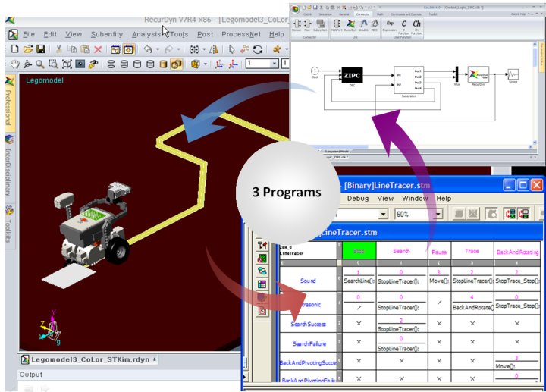The image size is (546, 392).
Task: Click circular arrows Refresh icon in RecurDyn
Action: [x=258, y=49]
